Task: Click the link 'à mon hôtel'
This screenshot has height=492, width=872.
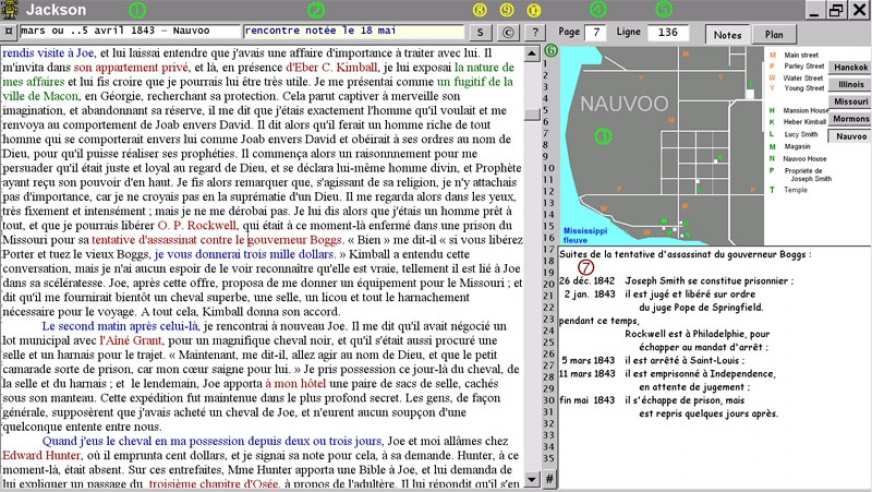Action: pos(295,384)
